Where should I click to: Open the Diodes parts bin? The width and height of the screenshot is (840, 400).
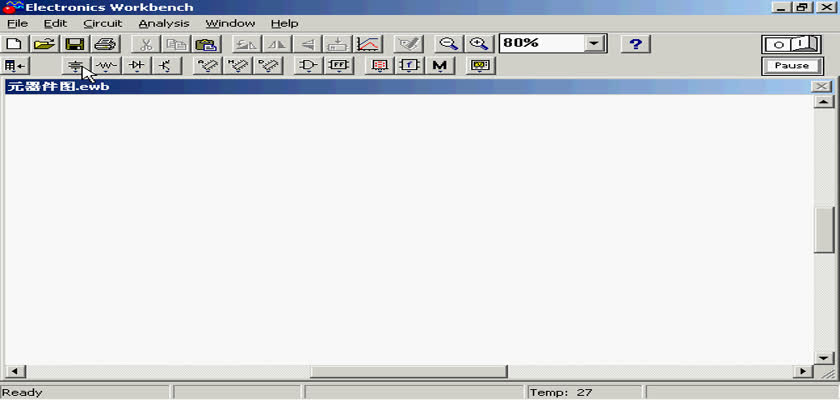(136, 66)
